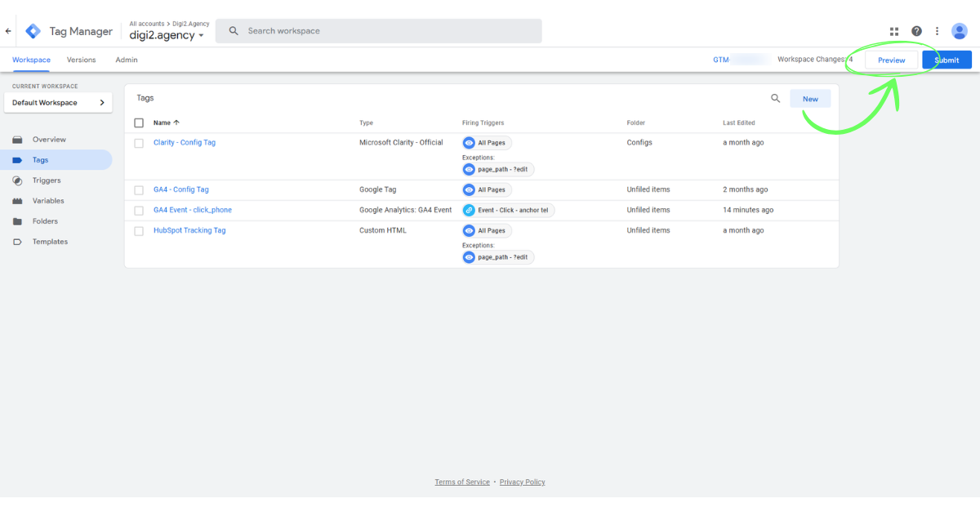This screenshot has height=512, width=980.
Task: Check the GA4 - Config Tag checkbox
Action: [139, 189]
